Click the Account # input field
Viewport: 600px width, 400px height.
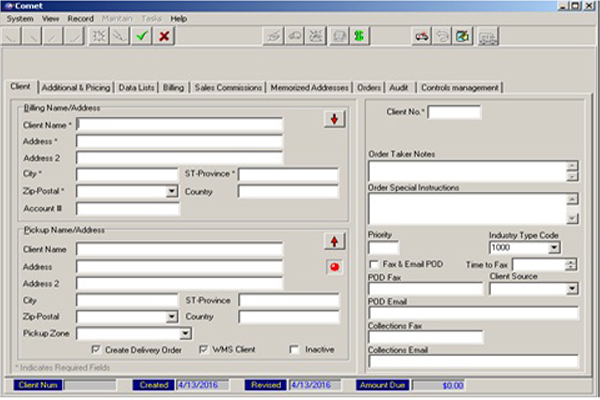click(x=127, y=209)
